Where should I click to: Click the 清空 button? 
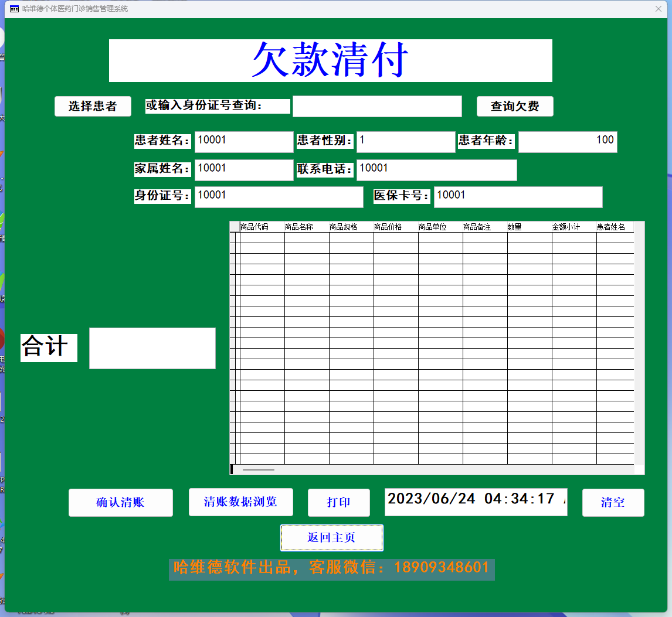coord(613,502)
